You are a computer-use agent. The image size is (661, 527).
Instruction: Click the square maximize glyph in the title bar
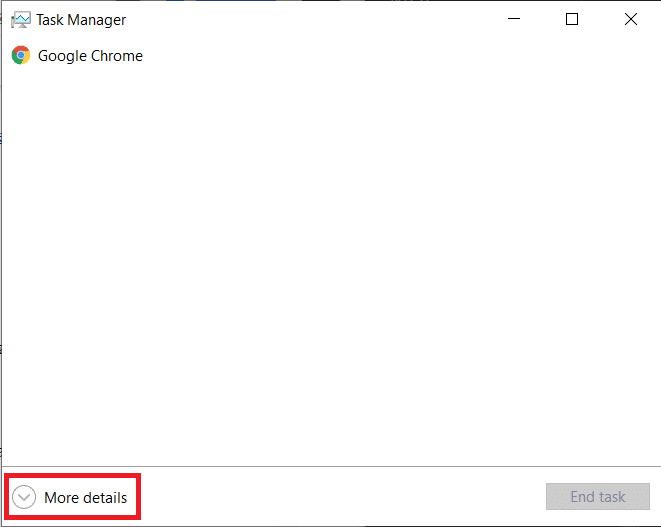(x=572, y=19)
